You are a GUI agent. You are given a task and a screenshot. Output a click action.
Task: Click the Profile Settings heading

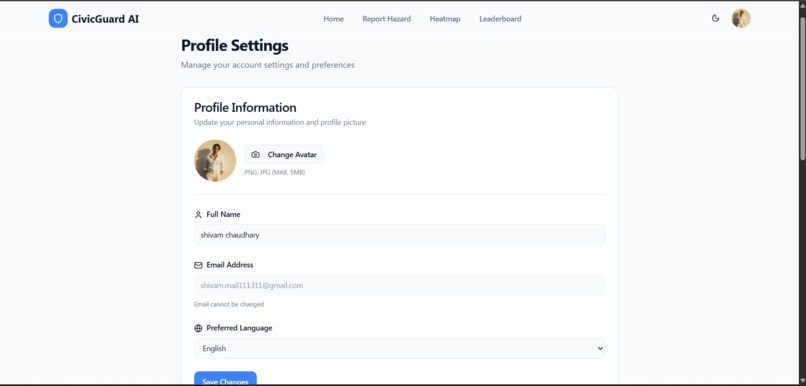[x=234, y=46]
